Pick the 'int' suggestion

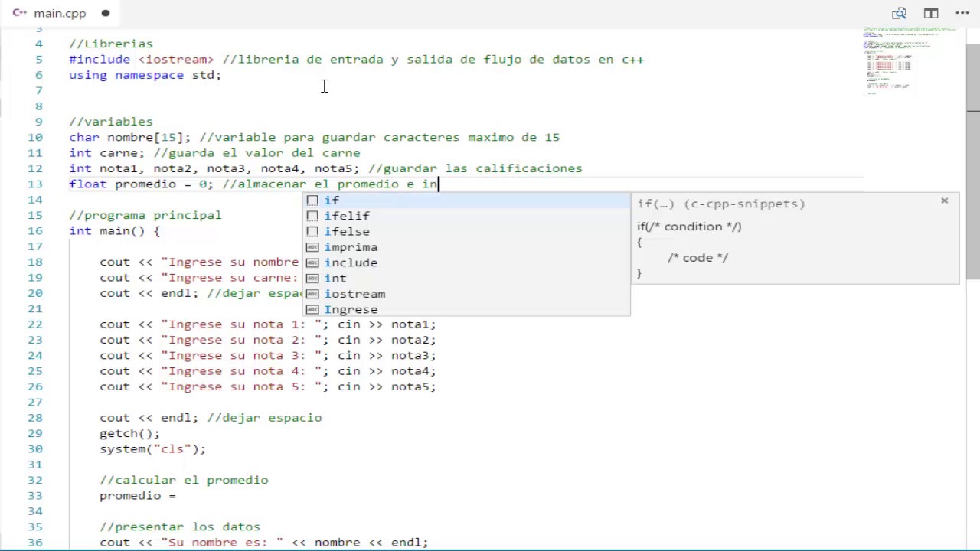click(x=467, y=278)
